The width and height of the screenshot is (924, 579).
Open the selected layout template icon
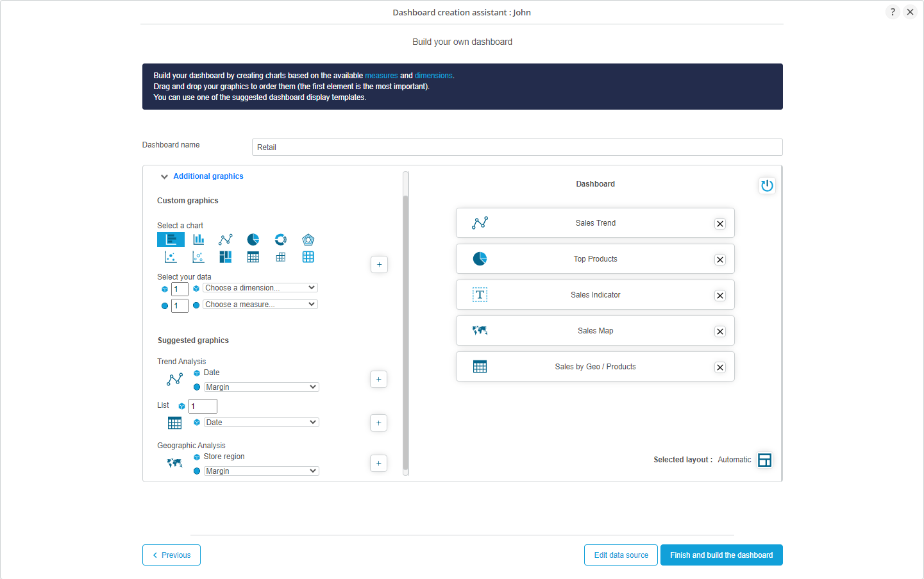click(x=764, y=460)
